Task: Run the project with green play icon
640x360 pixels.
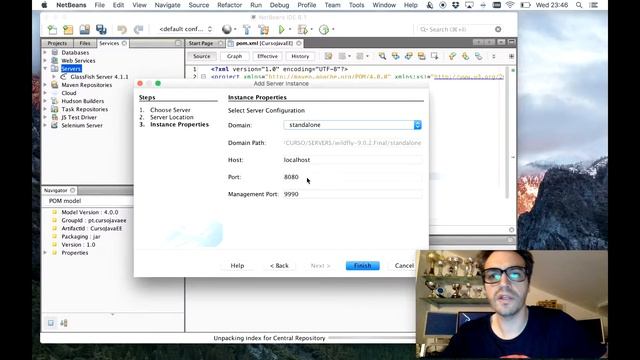Action: pos(282,29)
